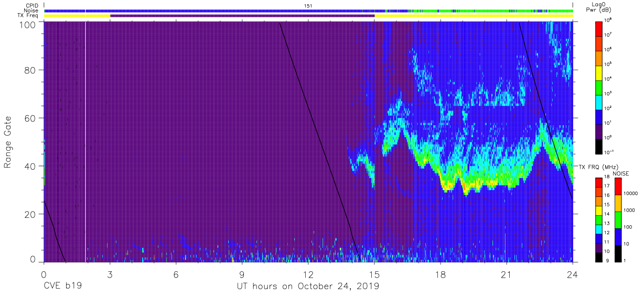Pick the green segment of the NOISE colorbar
The height and width of the screenshot is (297, 644).
618,219
